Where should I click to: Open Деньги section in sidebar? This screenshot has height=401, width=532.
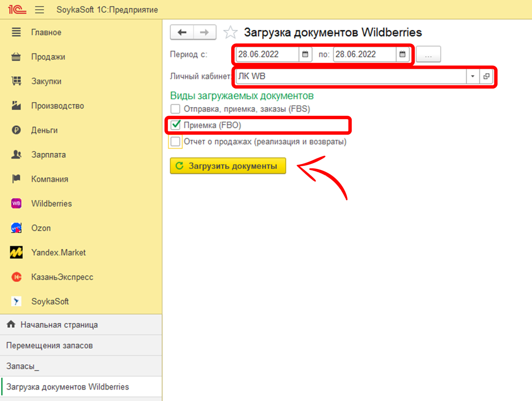pyautogui.click(x=44, y=130)
